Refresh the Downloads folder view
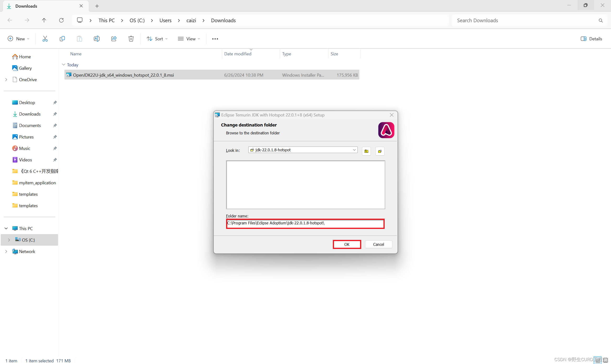 (61, 20)
